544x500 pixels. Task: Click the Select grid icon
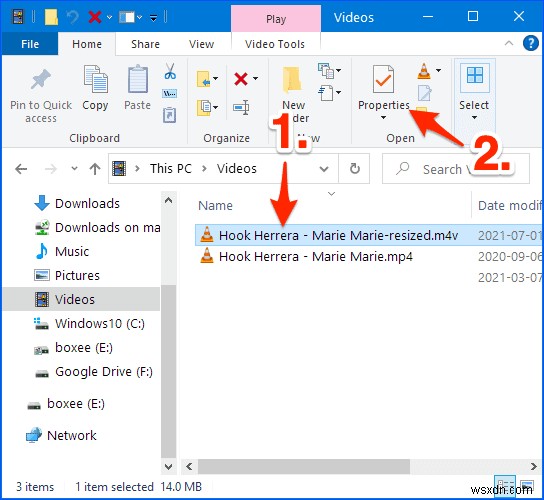475,76
